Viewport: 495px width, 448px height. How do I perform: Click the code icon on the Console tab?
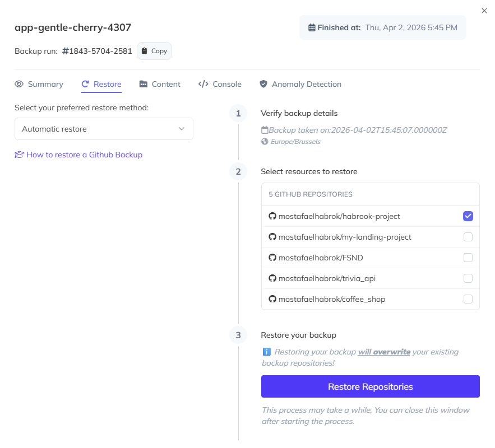(203, 84)
